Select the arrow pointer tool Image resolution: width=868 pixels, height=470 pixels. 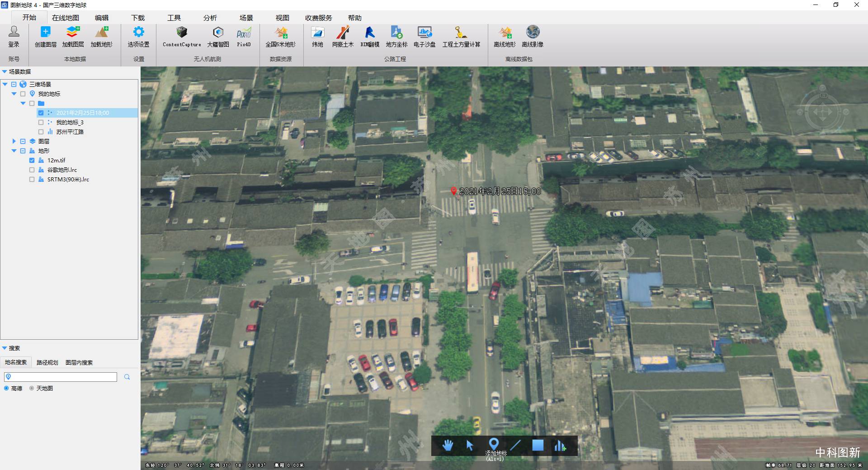tap(470, 446)
